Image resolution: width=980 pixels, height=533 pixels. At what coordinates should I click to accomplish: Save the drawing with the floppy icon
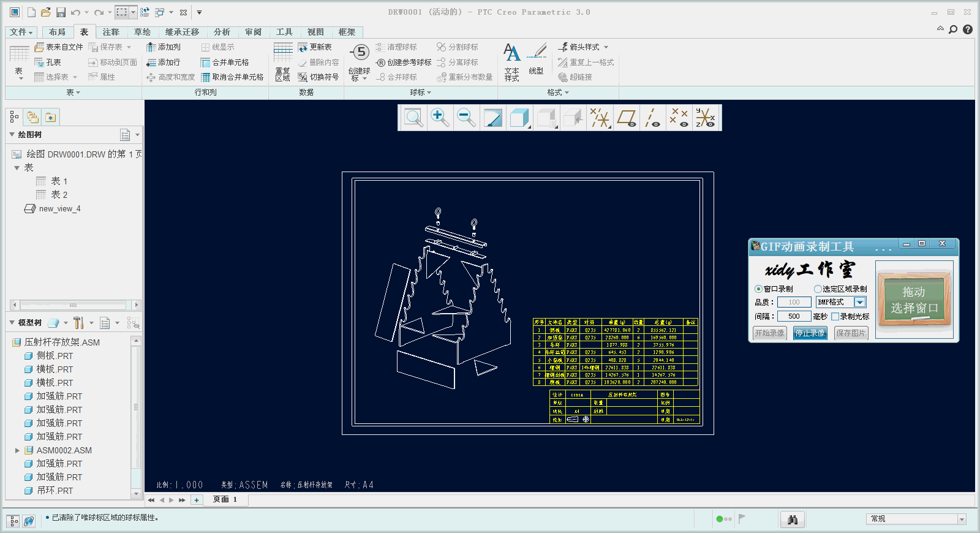coord(61,12)
